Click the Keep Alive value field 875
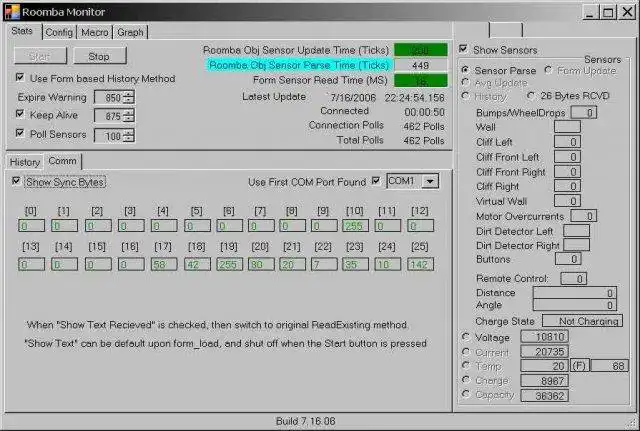The image size is (640, 431). click(109, 116)
